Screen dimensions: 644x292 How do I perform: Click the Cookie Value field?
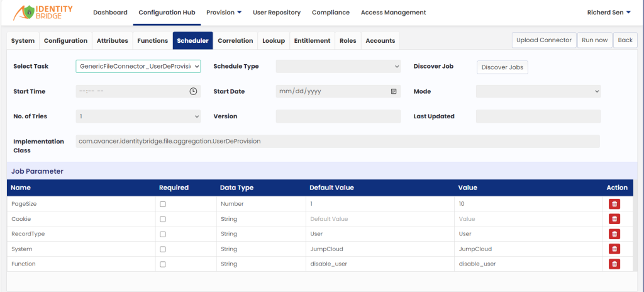[x=528, y=219]
